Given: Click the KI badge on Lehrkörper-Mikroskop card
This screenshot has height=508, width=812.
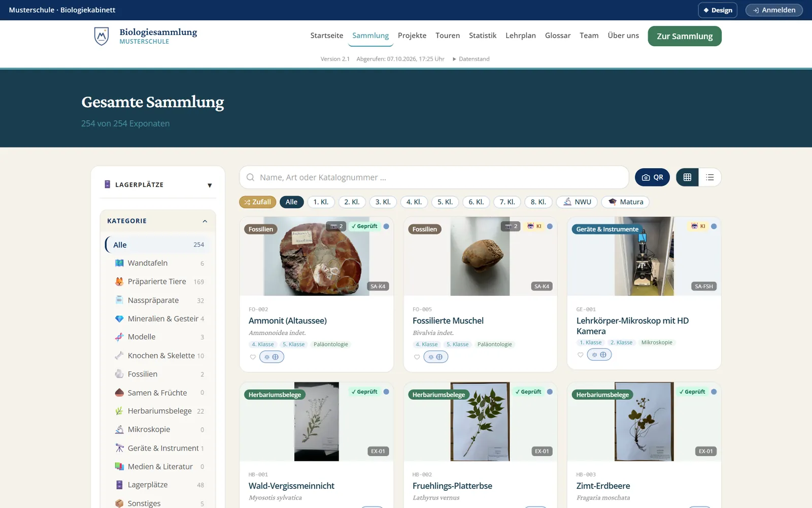Looking at the screenshot, I should tap(698, 226).
